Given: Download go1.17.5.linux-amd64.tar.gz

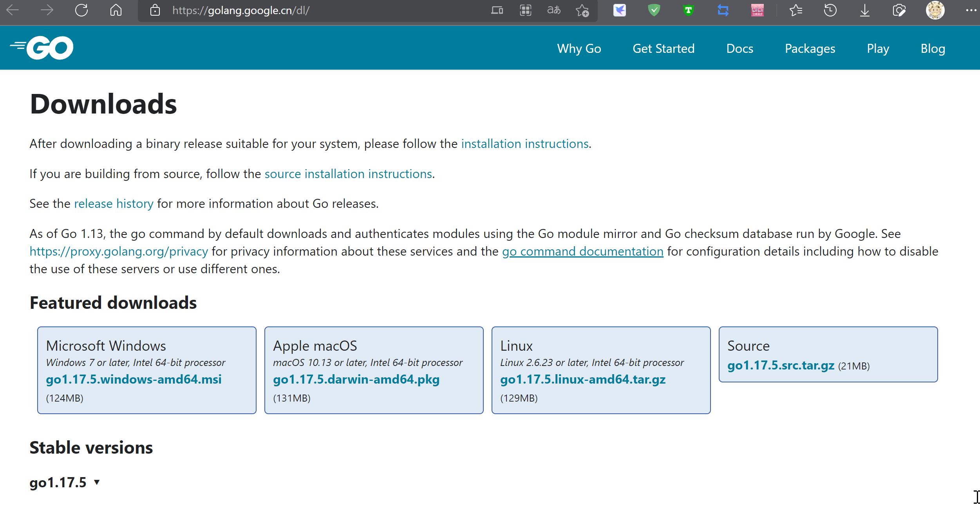Looking at the screenshot, I should [x=582, y=379].
